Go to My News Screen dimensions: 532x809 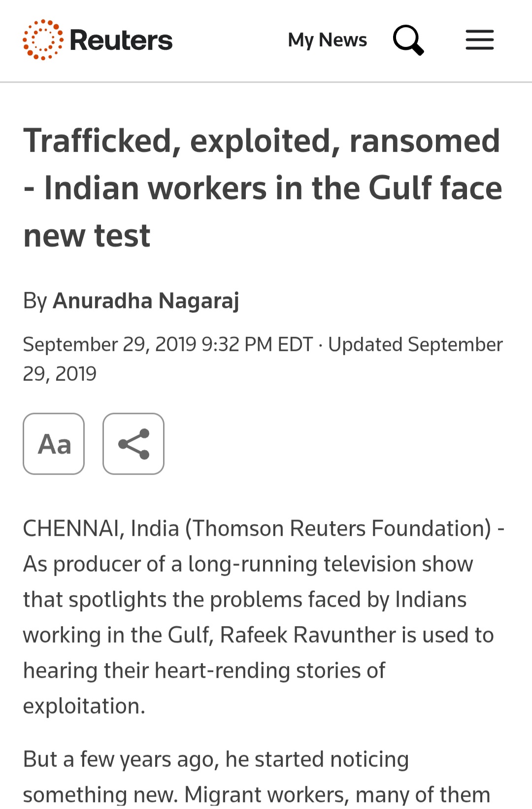click(x=328, y=40)
